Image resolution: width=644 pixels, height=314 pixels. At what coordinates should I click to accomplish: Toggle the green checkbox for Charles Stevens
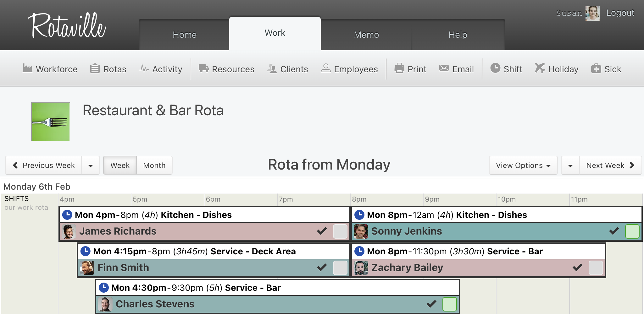click(x=450, y=304)
